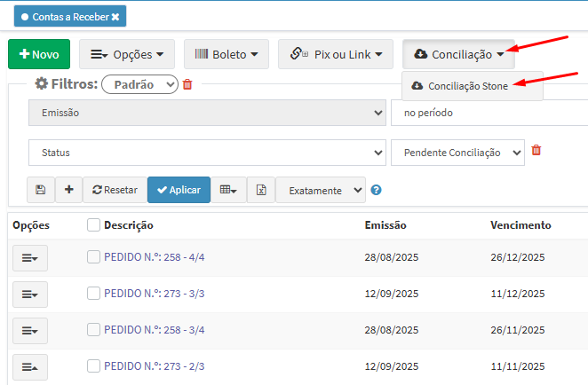Viewport: 588px width, 385px height.
Task: Open the blue help question mark icon
Action: click(377, 190)
